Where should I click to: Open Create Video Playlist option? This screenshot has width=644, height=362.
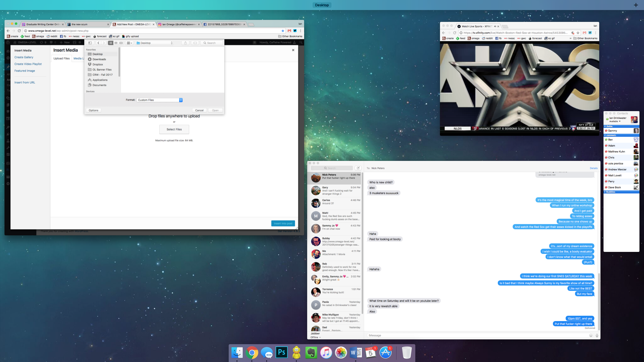(x=28, y=64)
